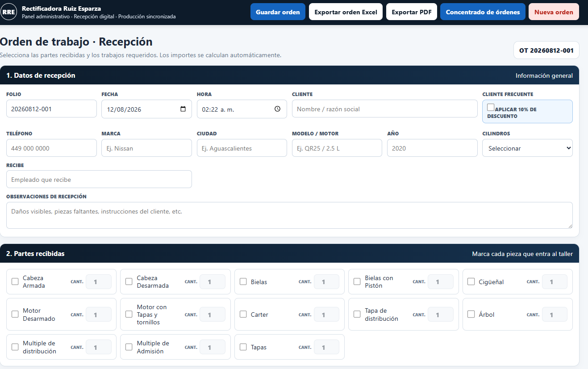
Task: Click 'Orden de trabajo · Recepción' heading
Action: click(x=76, y=42)
